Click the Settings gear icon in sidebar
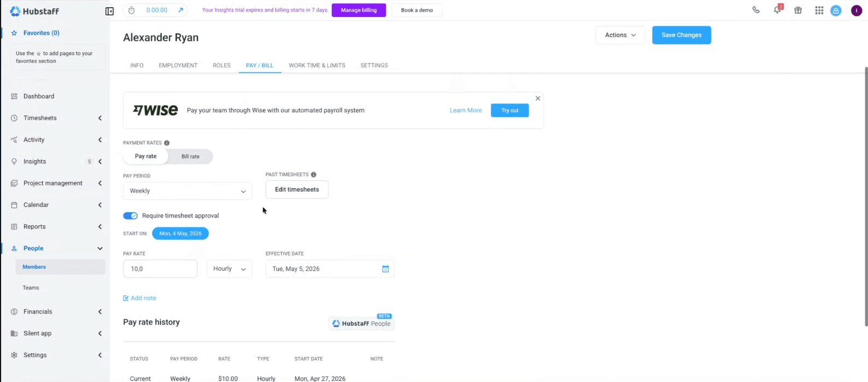868x382 pixels. (x=14, y=355)
